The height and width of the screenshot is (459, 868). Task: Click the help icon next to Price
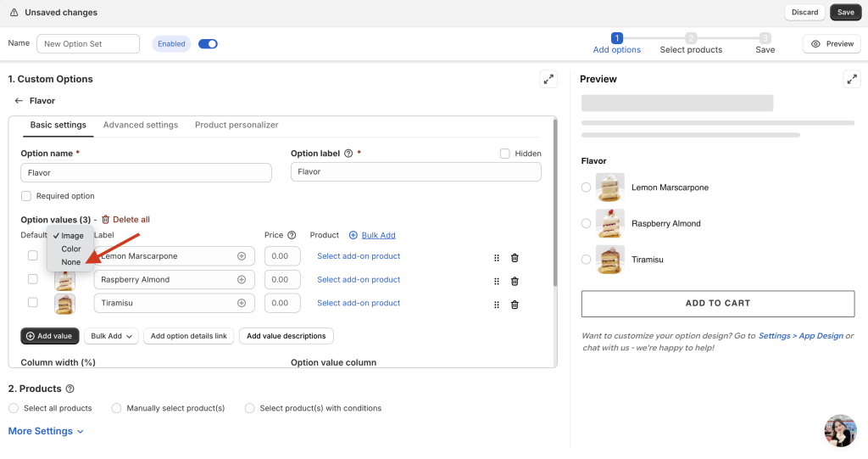(292, 235)
